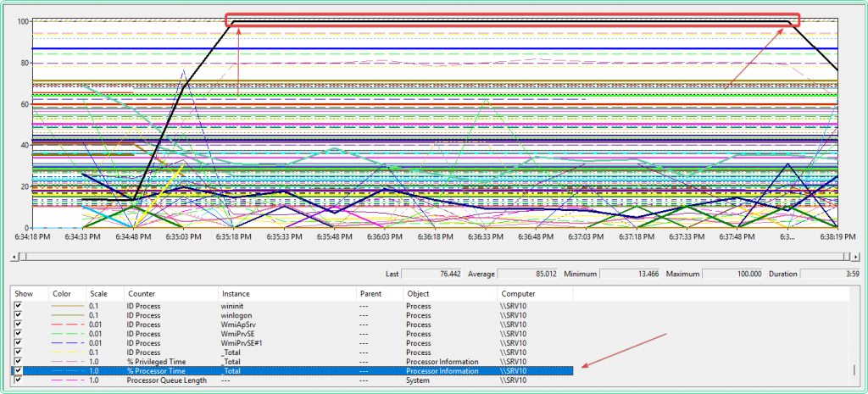Click the counter list vertical scrollbar thumb

coord(854,369)
